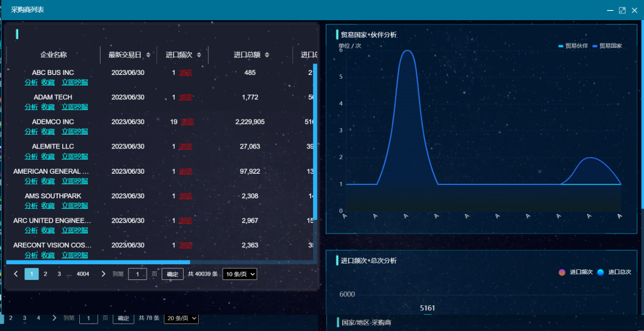Image resolution: width=644 pixels, height=331 pixels.
Task: Select page 3 in 采购商列表 pagination
Action: (x=59, y=274)
